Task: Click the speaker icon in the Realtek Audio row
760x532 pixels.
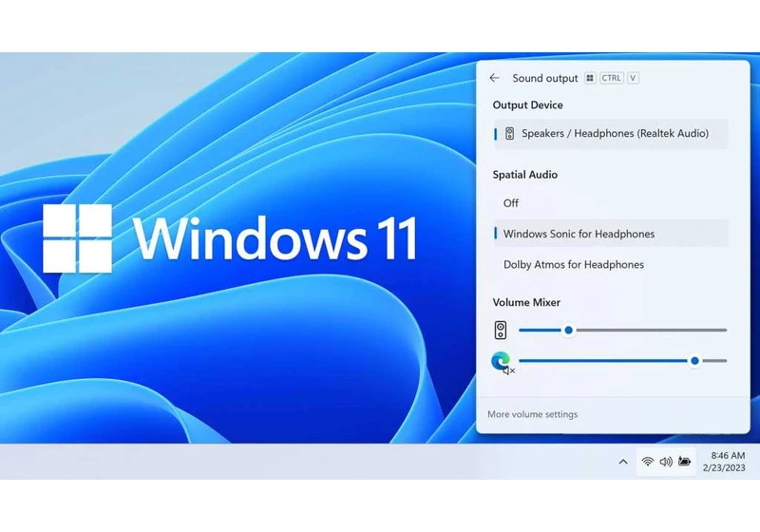Action: click(x=509, y=134)
